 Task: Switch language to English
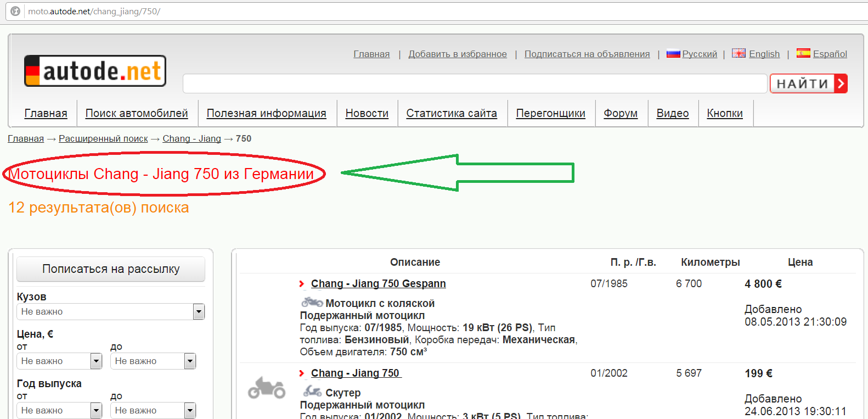point(764,54)
